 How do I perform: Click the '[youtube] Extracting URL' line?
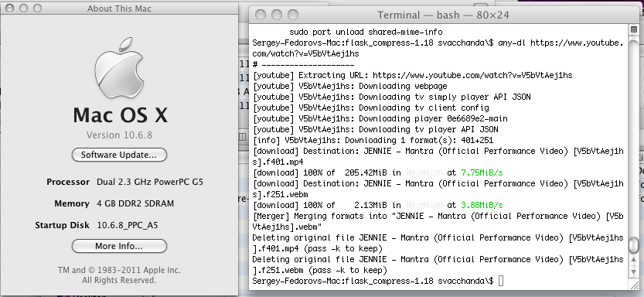coord(412,76)
